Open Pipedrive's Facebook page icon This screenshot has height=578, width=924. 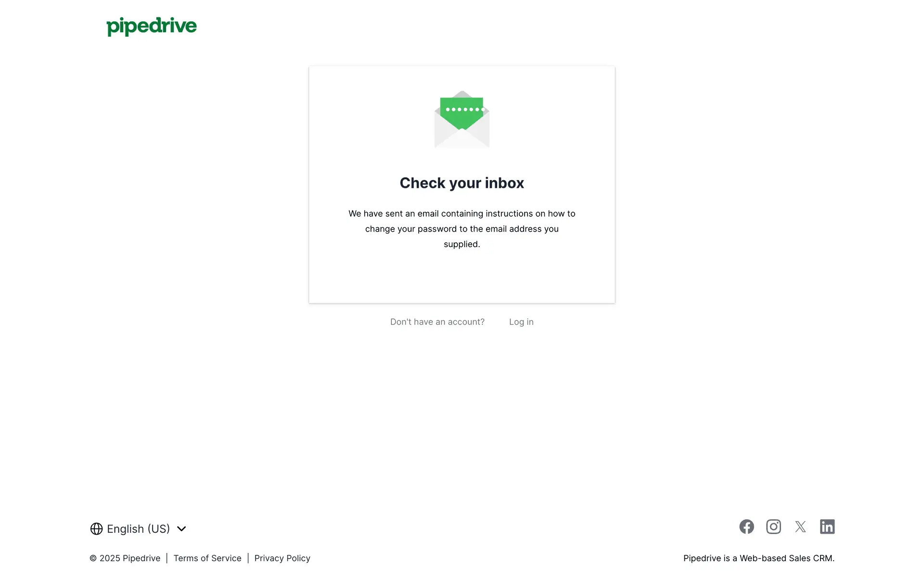pos(746,526)
